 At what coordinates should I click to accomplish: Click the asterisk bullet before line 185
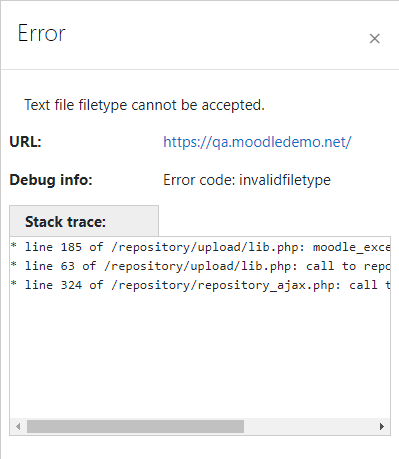(x=14, y=246)
